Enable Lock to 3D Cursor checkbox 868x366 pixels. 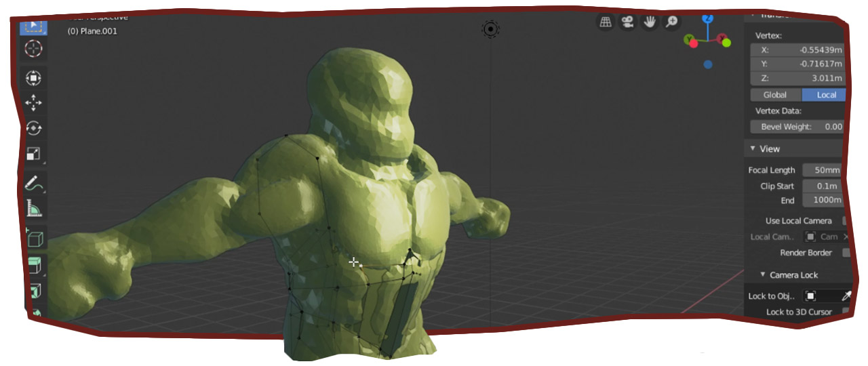tap(846, 312)
